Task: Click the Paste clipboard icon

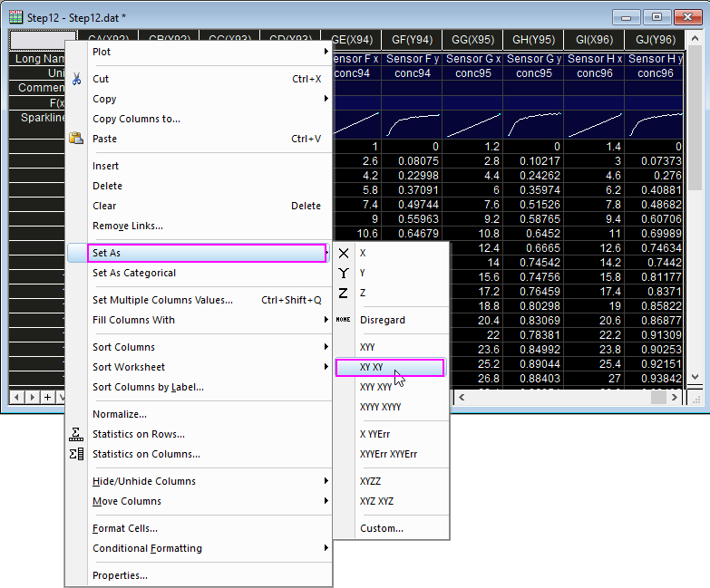Action: tap(76, 138)
